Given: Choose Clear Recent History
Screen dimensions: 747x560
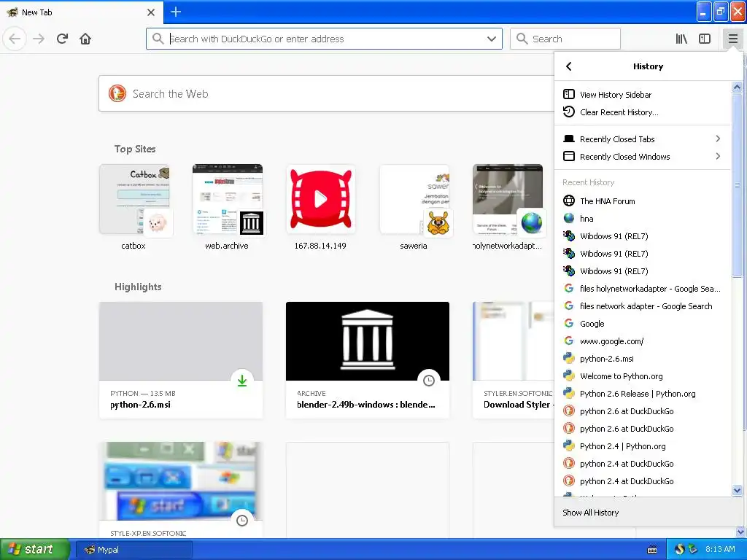Looking at the screenshot, I should (x=642, y=112).
